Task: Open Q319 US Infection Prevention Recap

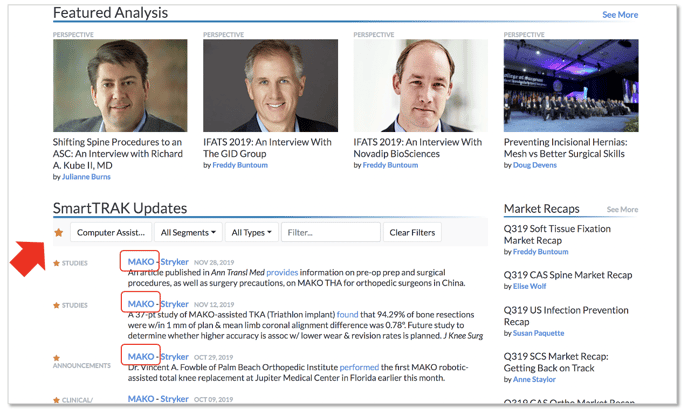Action: pyautogui.click(x=566, y=316)
